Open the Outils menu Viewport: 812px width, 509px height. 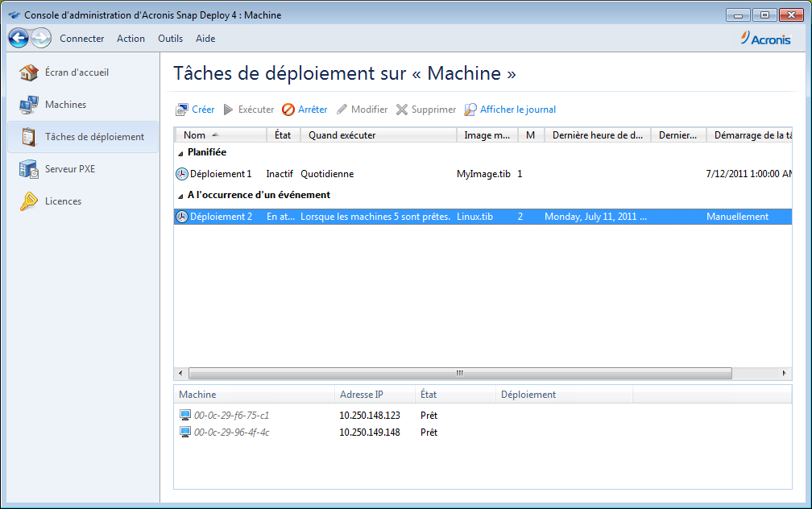click(170, 38)
